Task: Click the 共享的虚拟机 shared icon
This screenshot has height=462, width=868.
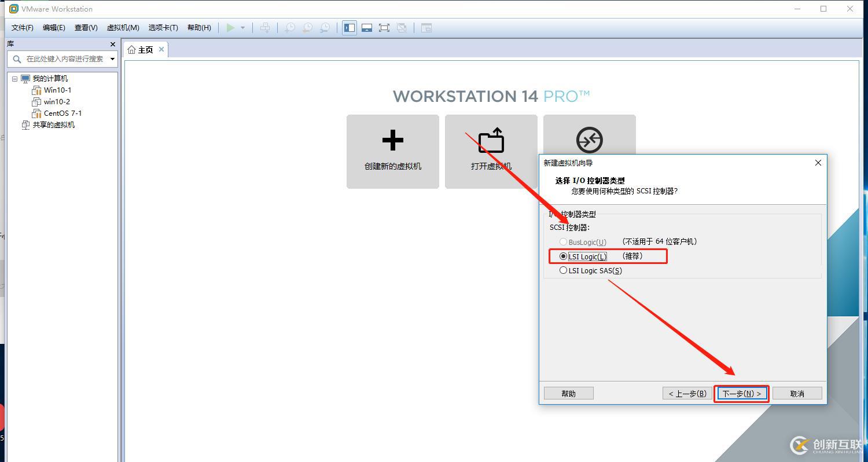Action: [x=25, y=125]
